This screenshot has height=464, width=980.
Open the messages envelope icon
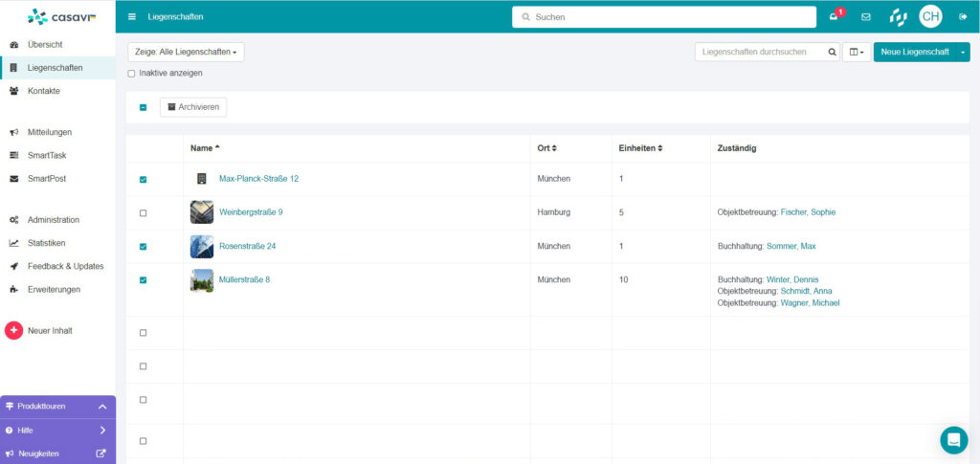click(x=866, y=16)
